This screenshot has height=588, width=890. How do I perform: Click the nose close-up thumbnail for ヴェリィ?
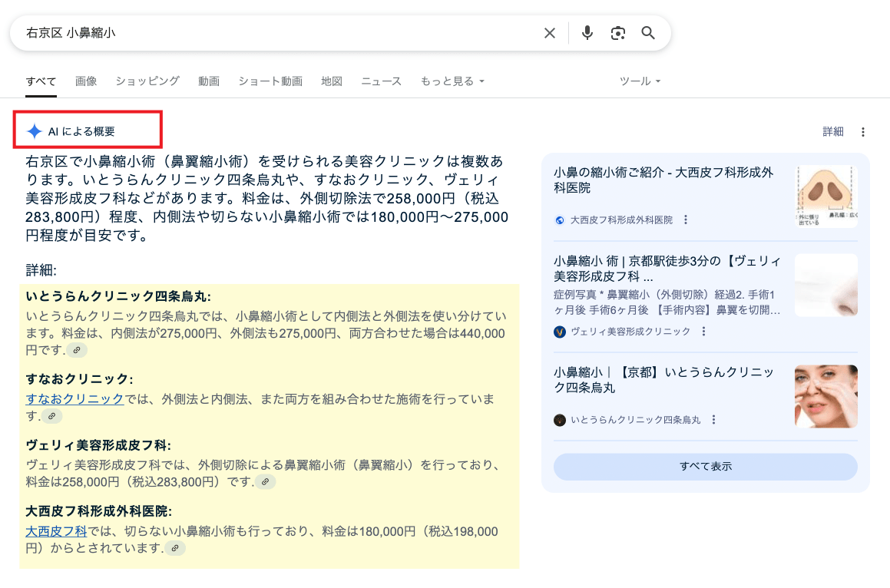tap(825, 285)
